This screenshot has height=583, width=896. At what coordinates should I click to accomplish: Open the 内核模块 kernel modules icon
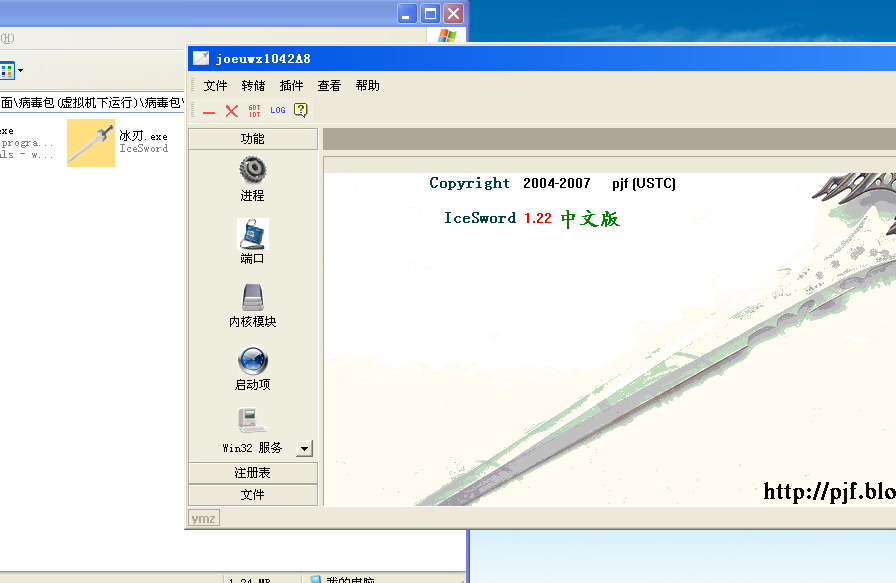click(253, 297)
